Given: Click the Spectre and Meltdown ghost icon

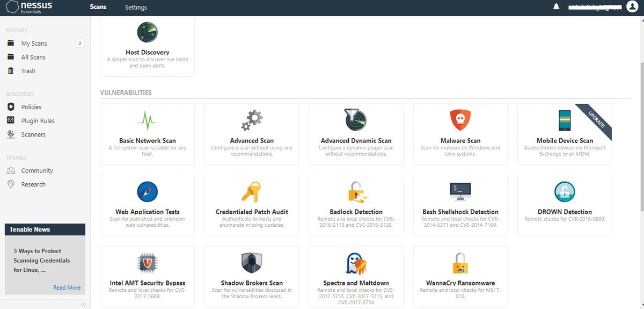Looking at the screenshot, I should [356, 263].
